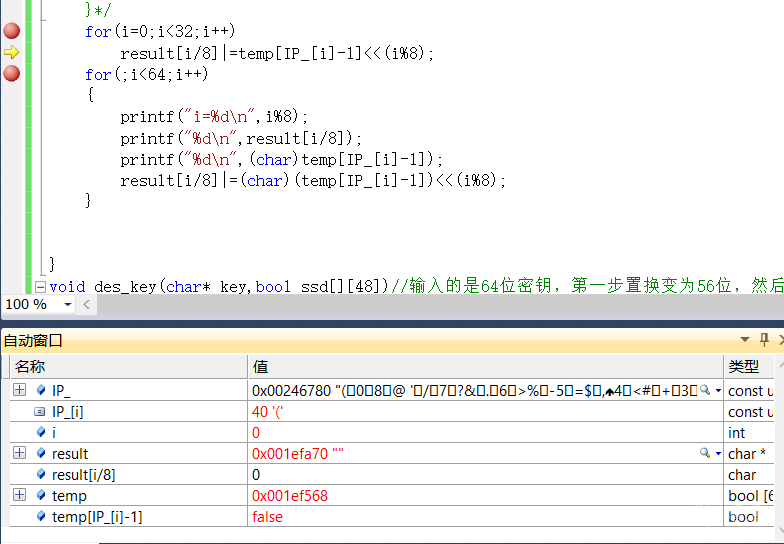Expand the result variable node
Screen dimensions: 784x544
19,453
